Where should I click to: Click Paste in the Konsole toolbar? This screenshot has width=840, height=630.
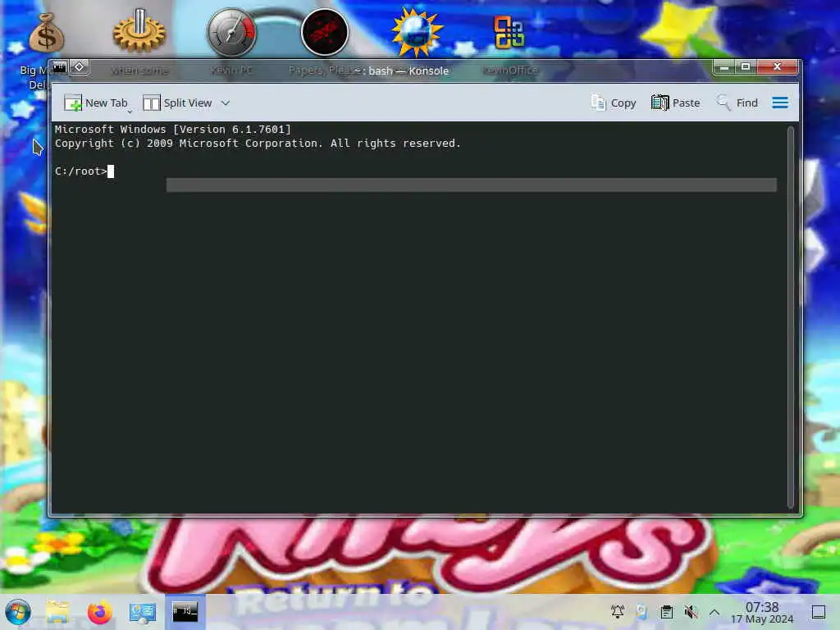point(676,103)
